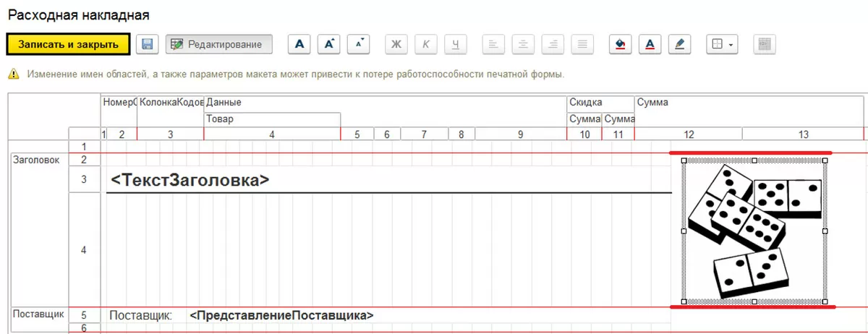Increase font size with 'A' up-arrow icon
This screenshot has height=334, width=868.
329,44
